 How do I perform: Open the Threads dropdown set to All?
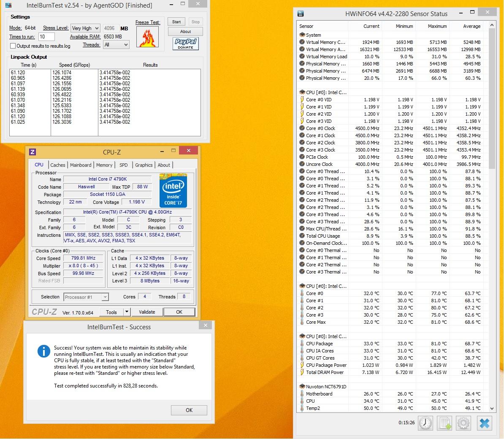116,45
